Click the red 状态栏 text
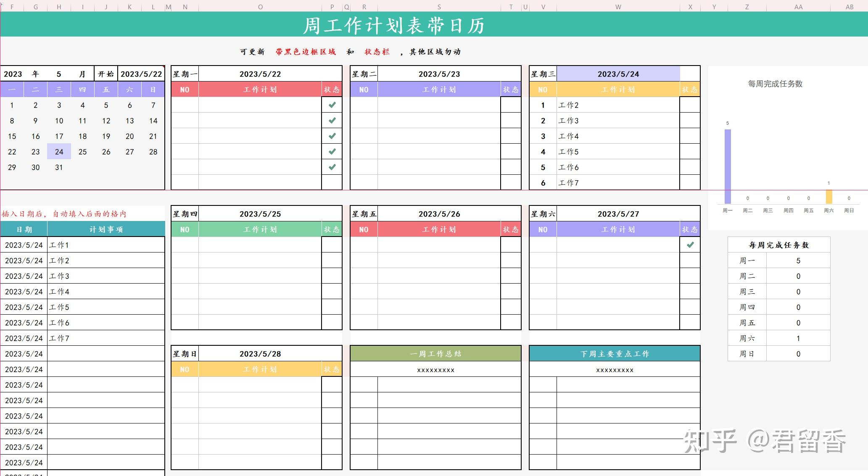 377,51
